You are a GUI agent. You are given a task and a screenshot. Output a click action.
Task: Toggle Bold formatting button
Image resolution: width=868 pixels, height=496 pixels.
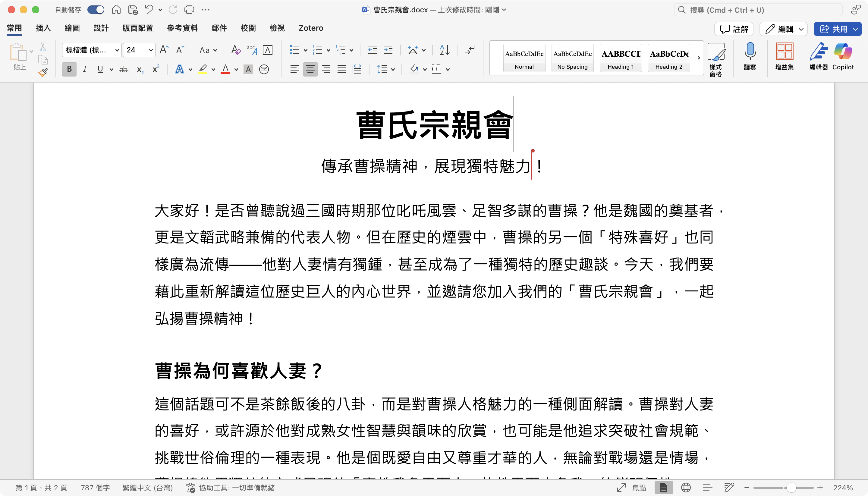pos(69,70)
